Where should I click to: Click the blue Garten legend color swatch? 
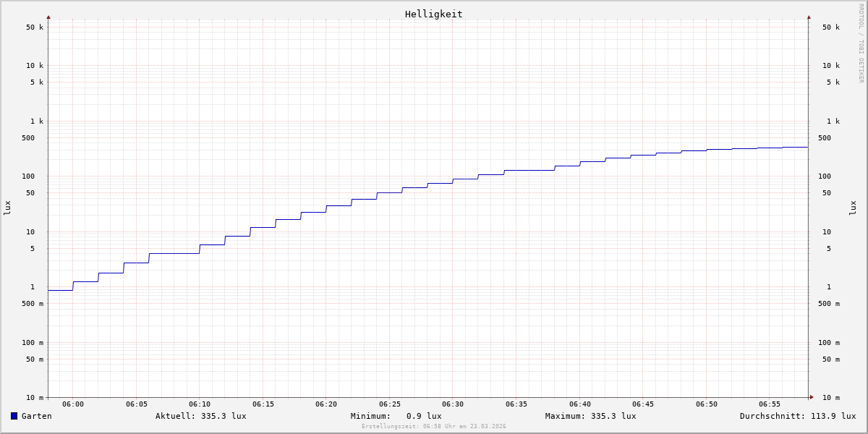tap(14, 416)
